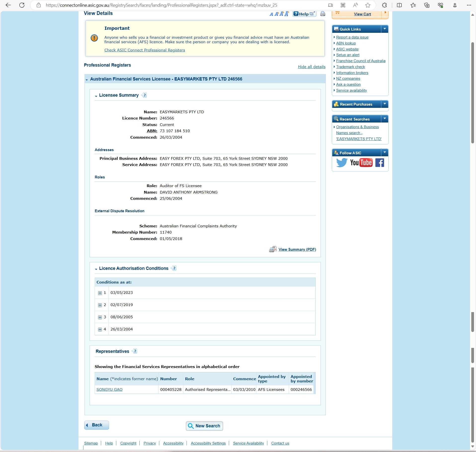Click scrollbar down arrow at bottom

click(x=473, y=447)
